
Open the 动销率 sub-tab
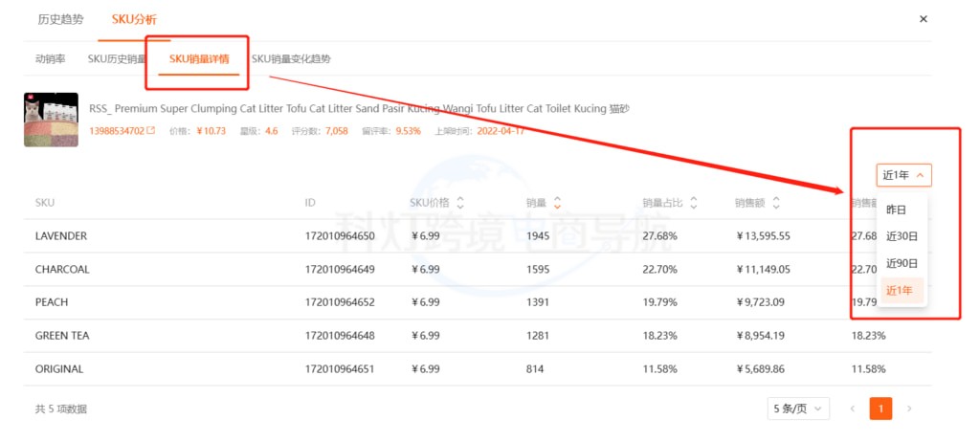pos(50,59)
